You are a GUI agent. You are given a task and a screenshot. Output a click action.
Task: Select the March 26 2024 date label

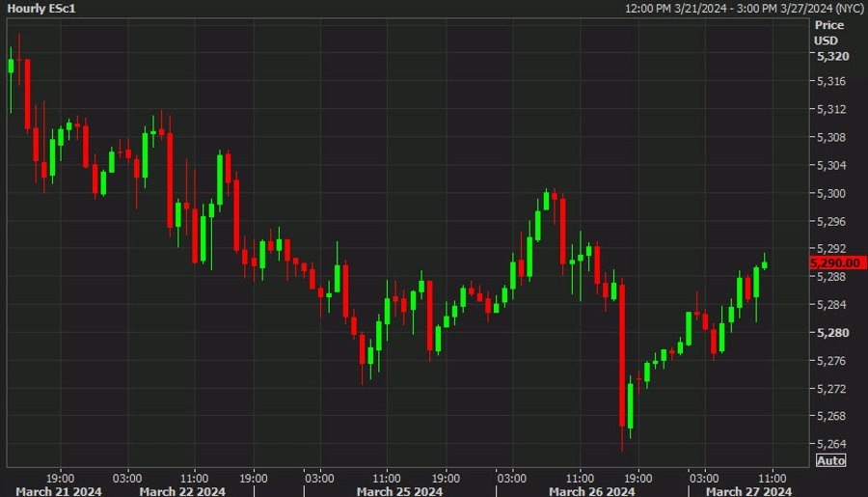[x=592, y=491]
